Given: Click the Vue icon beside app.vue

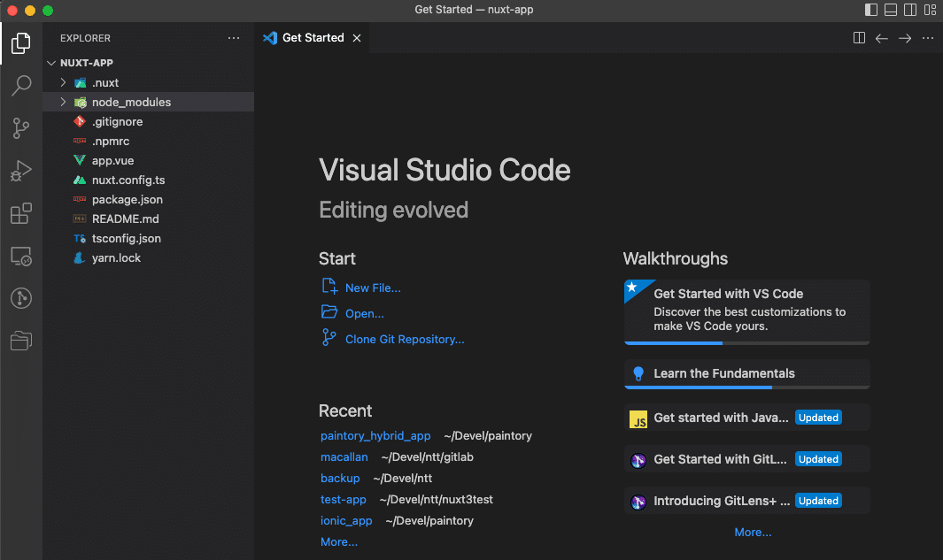Looking at the screenshot, I should coord(80,160).
